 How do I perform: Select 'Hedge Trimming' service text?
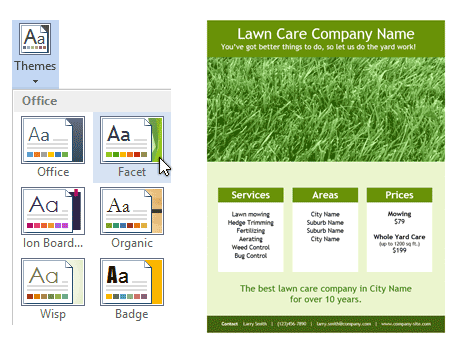pos(251,223)
